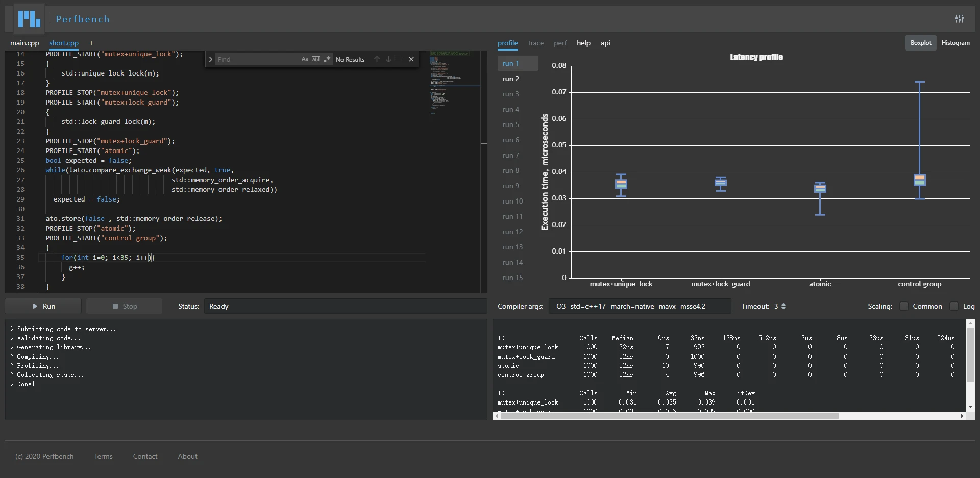Click the 'Done!' console line

26,384
